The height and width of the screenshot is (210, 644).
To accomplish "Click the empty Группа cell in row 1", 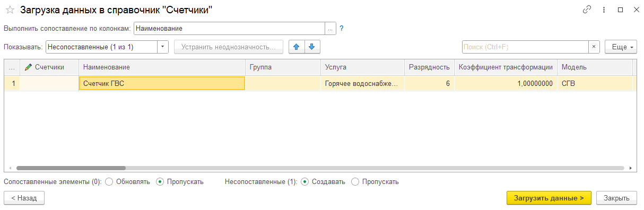I will [282, 83].
